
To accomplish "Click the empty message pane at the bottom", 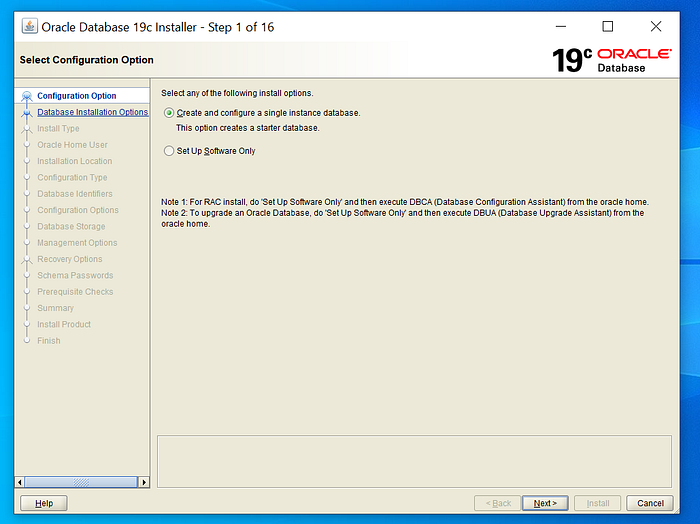I will (414, 462).
